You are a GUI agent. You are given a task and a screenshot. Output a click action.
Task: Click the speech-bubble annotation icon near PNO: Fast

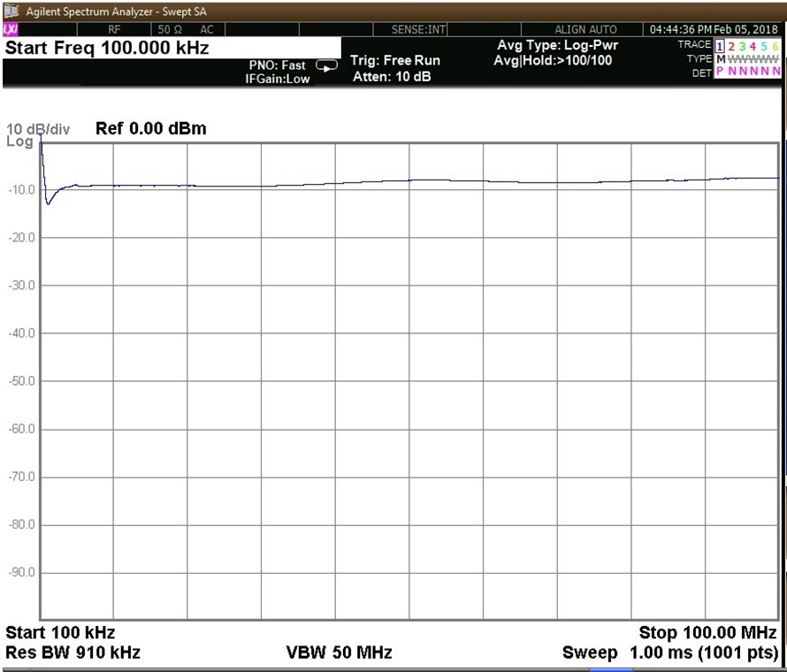[326, 65]
